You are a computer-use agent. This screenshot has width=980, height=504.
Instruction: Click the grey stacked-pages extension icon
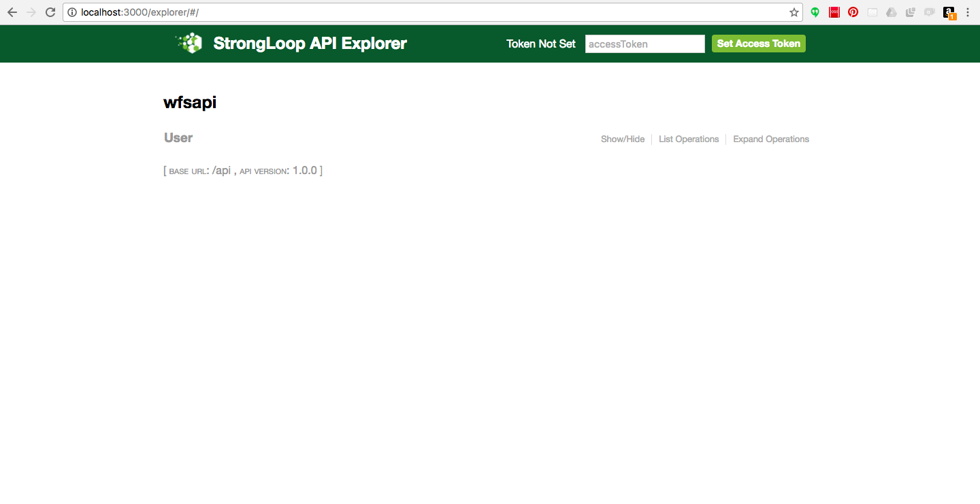tap(911, 12)
